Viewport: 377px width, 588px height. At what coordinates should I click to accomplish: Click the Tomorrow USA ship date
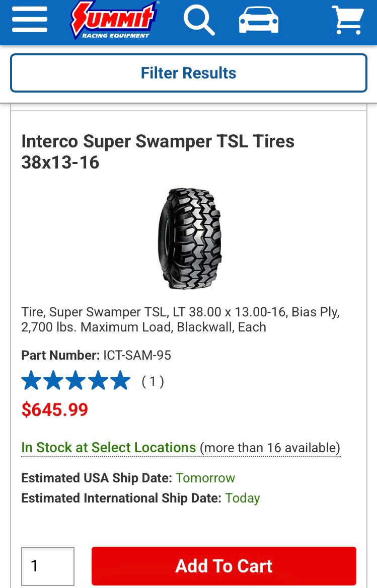205,478
